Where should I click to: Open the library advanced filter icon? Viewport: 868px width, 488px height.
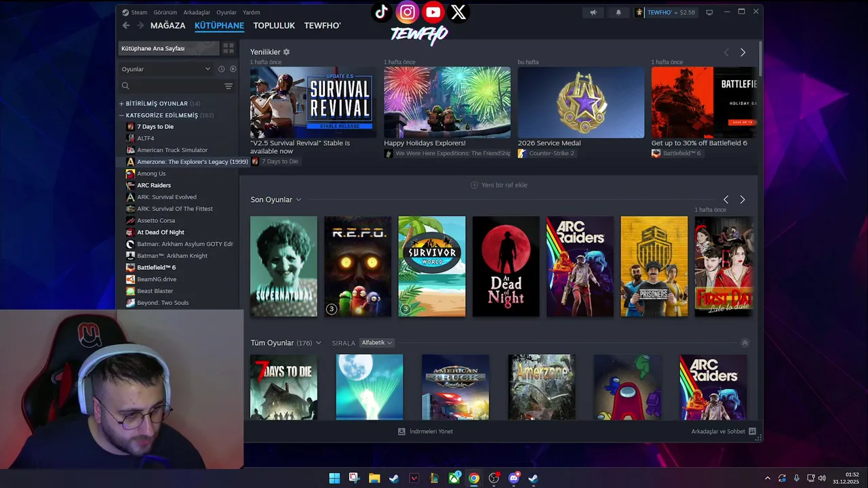pos(229,86)
